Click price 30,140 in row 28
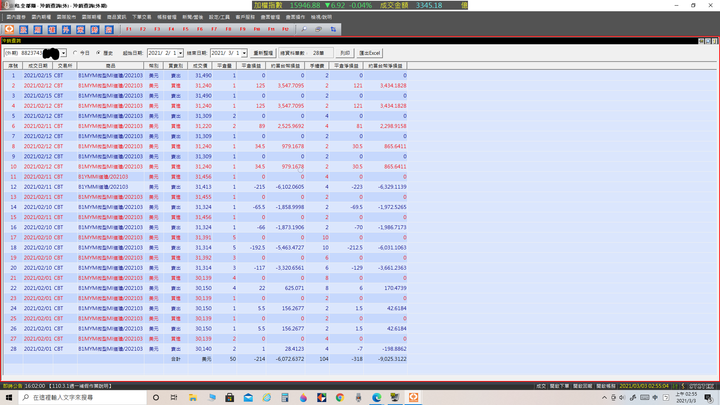This screenshot has width=720, height=405. [203, 349]
